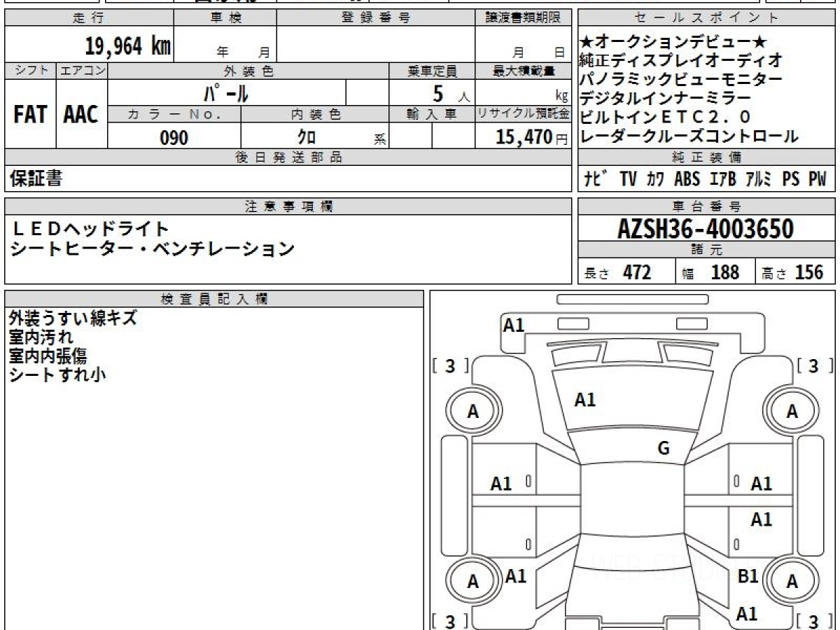
Task: Select the 諸元 header
Action: tap(707, 250)
